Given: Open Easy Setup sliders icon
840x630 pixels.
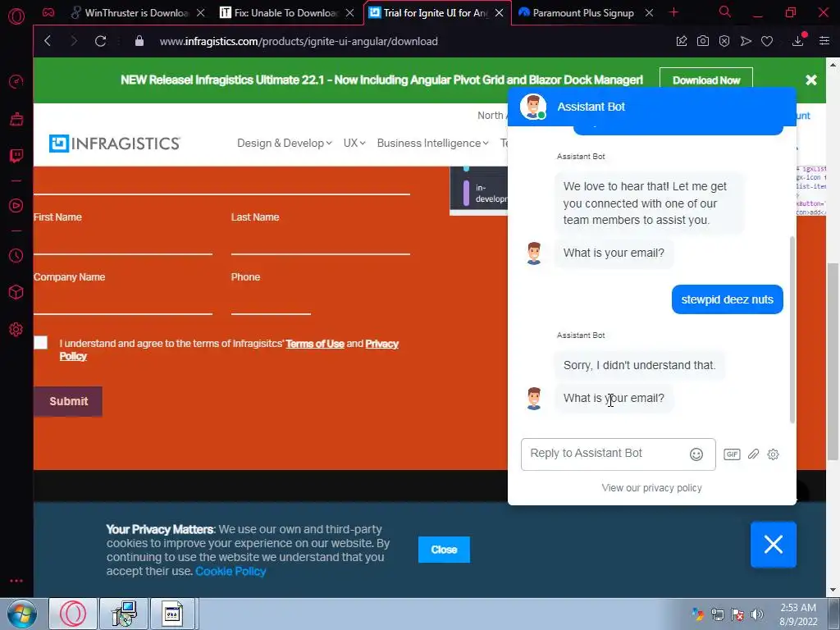Looking at the screenshot, I should point(824,41).
